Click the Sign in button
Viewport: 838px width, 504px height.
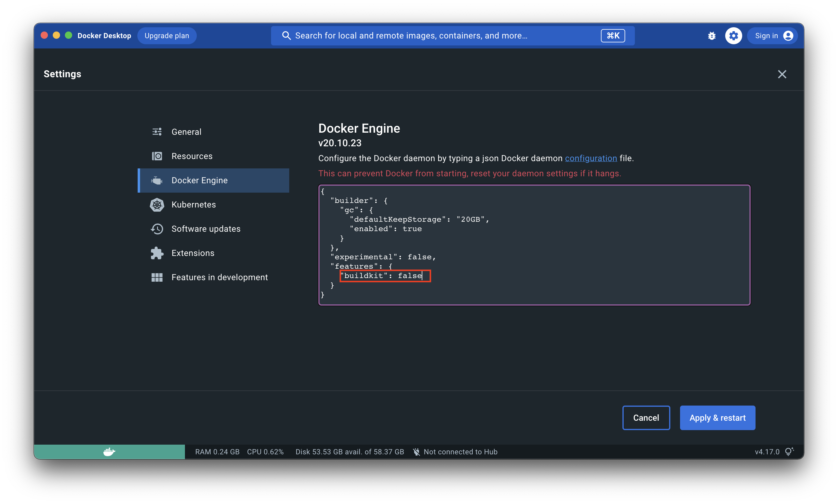tap(773, 36)
